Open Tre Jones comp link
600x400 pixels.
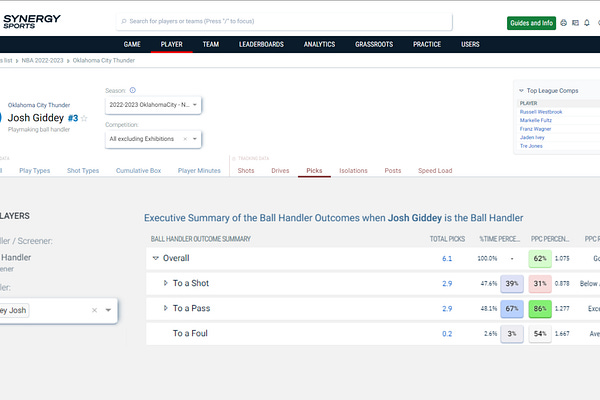[531, 146]
